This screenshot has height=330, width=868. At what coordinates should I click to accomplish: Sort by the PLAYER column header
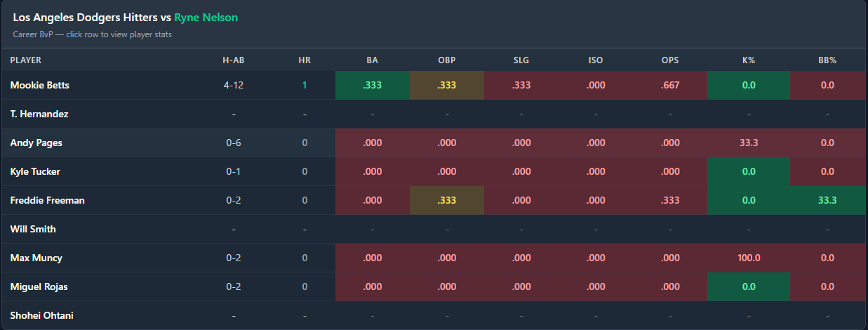tap(25, 60)
